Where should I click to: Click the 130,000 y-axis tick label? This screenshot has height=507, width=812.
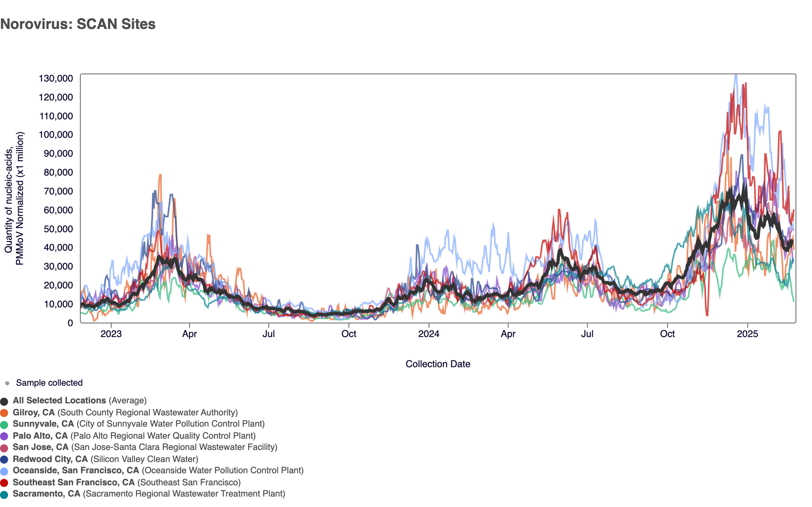(56, 78)
